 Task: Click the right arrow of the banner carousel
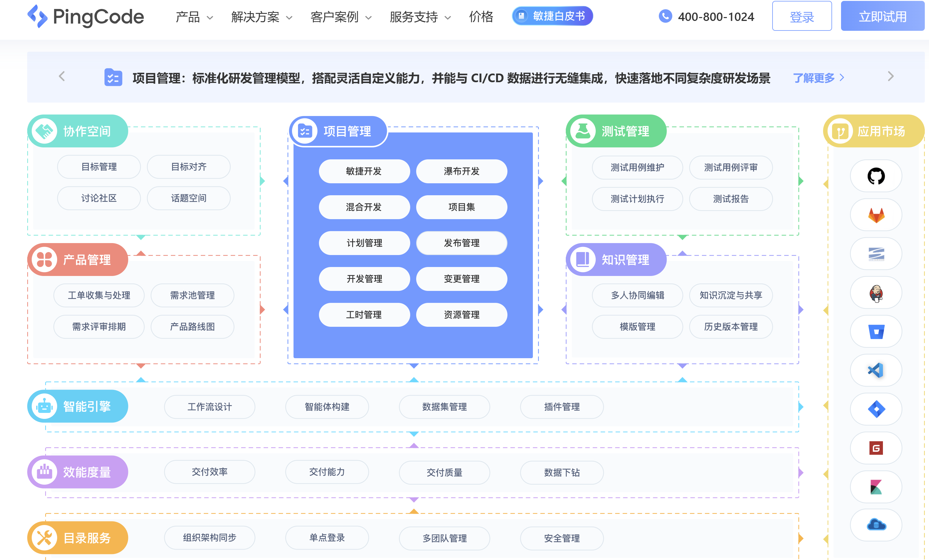(891, 77)
